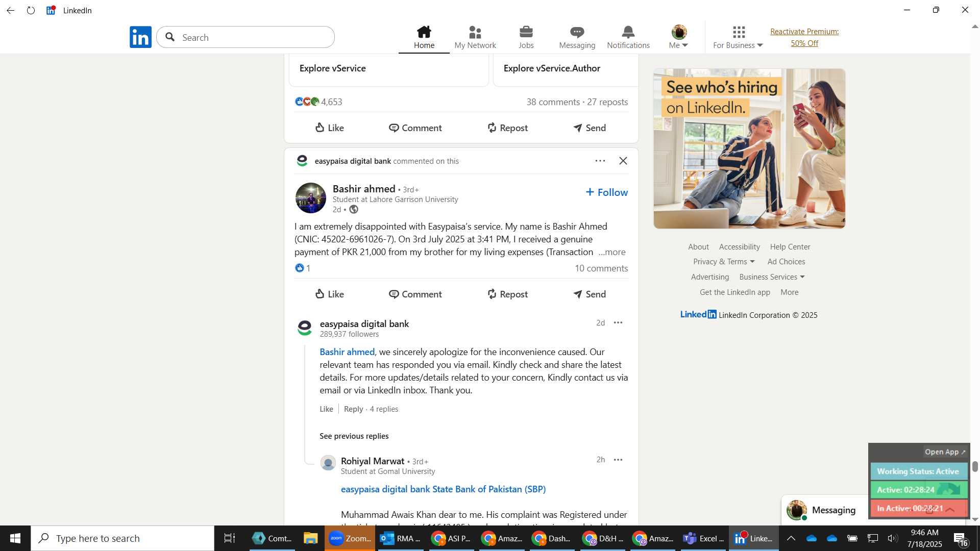Like the vService post
The height and width of the screenshot is (551, 980).
(x=330, y=128)
